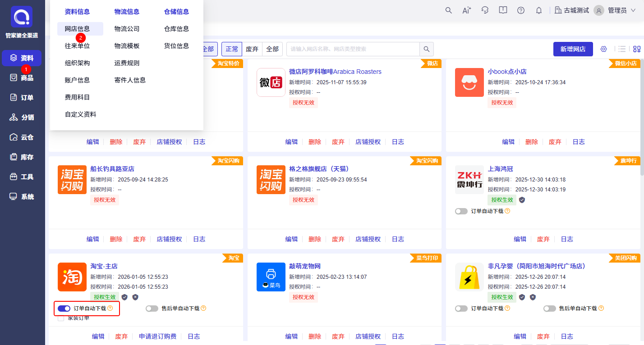The width and height of the screenshot is (644, 345).
Task: Click help icon beside 淘宝-主店 售后单自动下载
Action: point(203,308)
